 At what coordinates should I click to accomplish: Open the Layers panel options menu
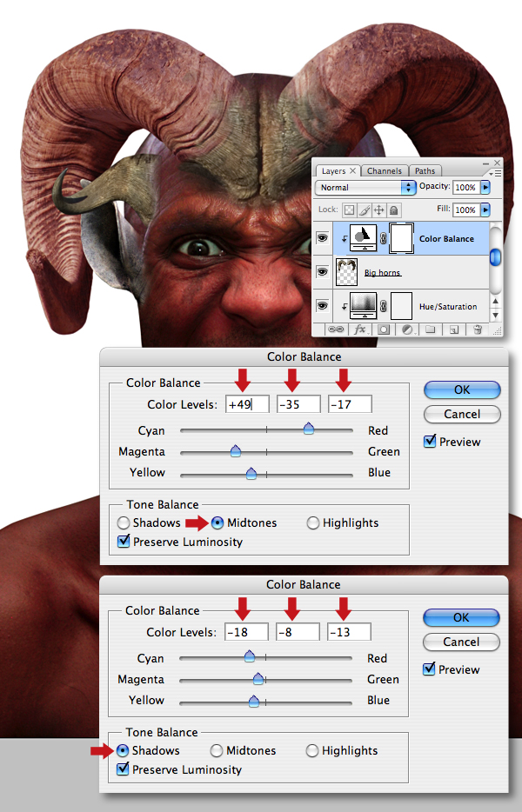pos(496,173)
